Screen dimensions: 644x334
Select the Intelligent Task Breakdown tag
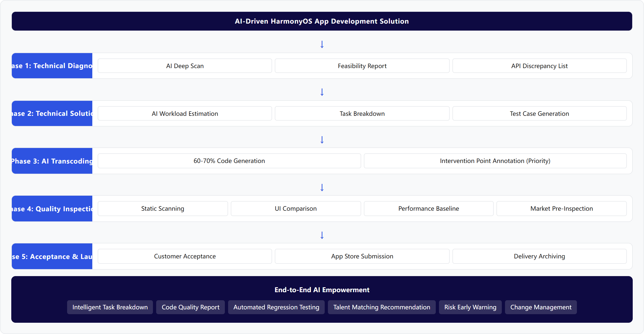tap(110, 307)
